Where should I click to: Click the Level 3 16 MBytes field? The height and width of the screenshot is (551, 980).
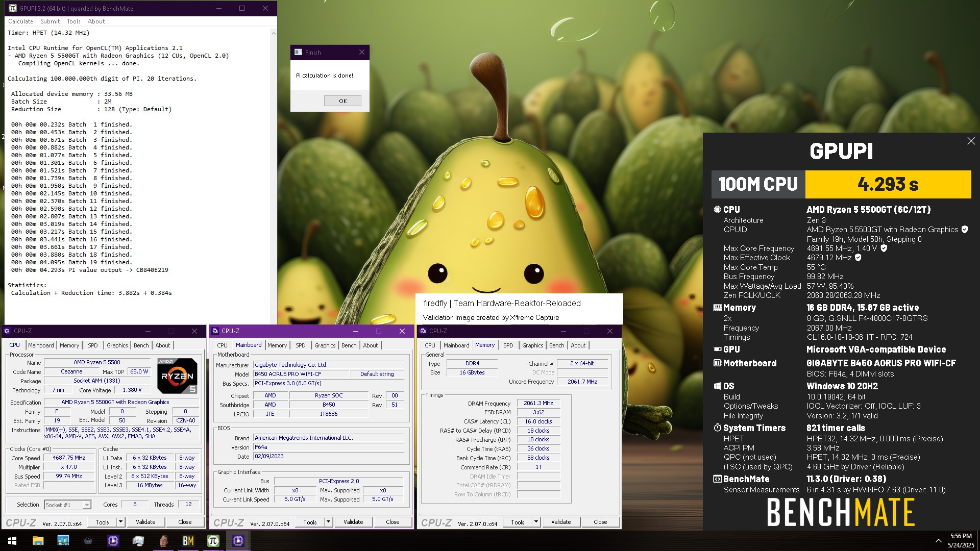(x=150, y=485)
